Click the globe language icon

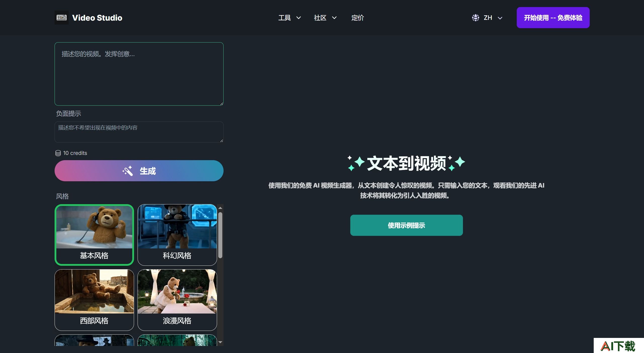[x=476, y=18]
